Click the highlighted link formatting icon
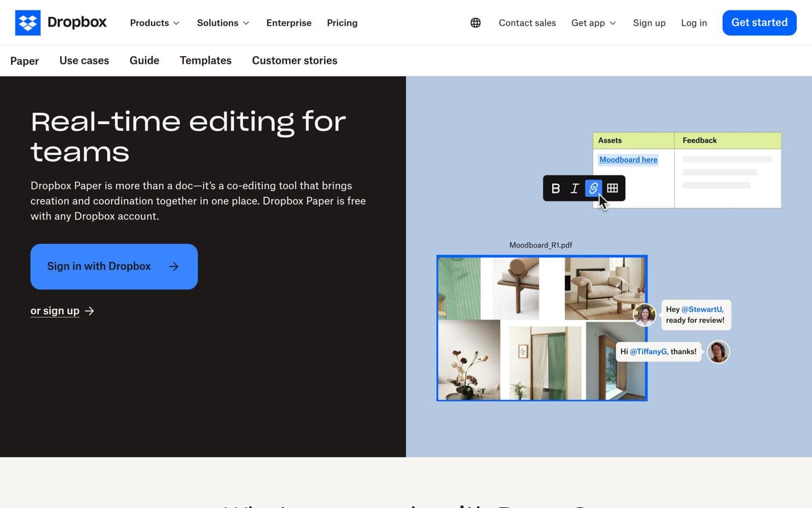Viewport: 812px width, 508px height. (593, 188)
